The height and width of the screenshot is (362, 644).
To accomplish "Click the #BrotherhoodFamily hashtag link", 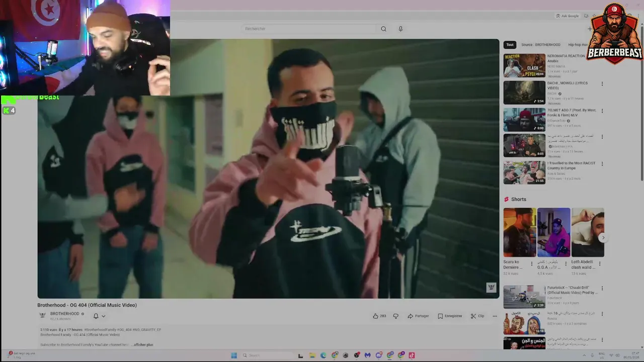I will pos(100,330).
